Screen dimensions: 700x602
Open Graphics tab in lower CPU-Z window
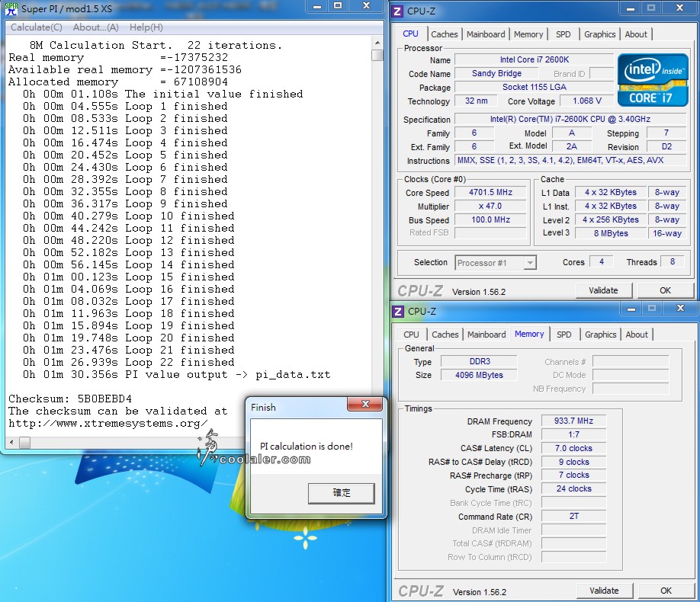(600, 335)
